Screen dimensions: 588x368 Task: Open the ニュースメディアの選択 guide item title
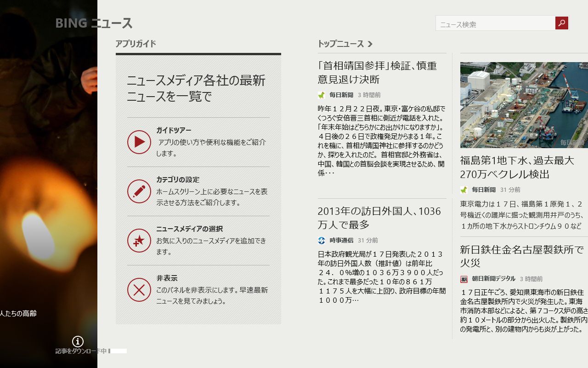pos(189,229)
